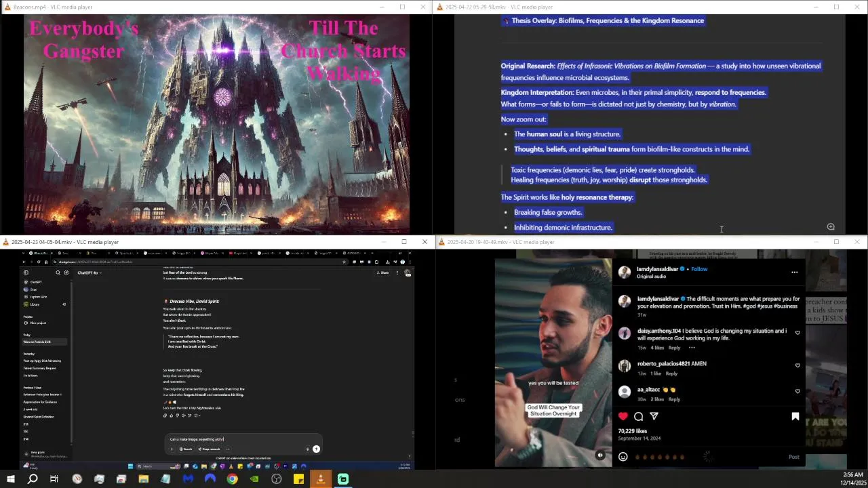Open Google Chrome from taskbar
The height and width of the screenshot is (488, 868).
coord(232,479)
